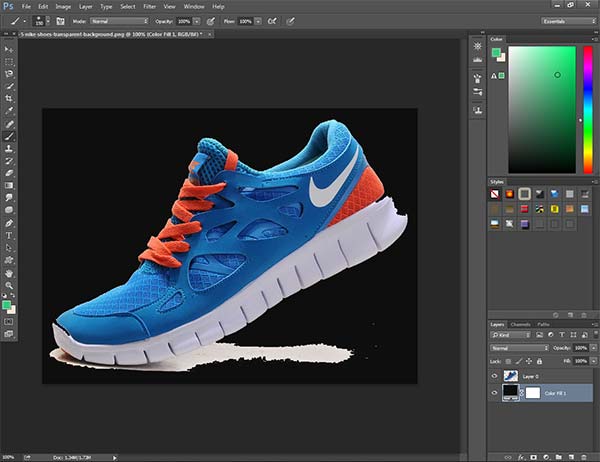Select the Horizontal Type tool
This screenshot has width=600, height=462.
(x=8, y=235)
